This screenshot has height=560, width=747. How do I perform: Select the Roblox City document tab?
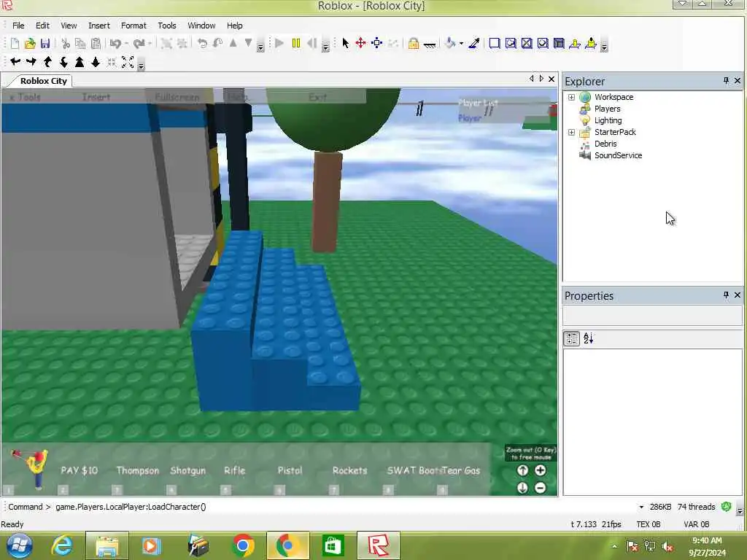pyautogui.click(x=43, y=81)
